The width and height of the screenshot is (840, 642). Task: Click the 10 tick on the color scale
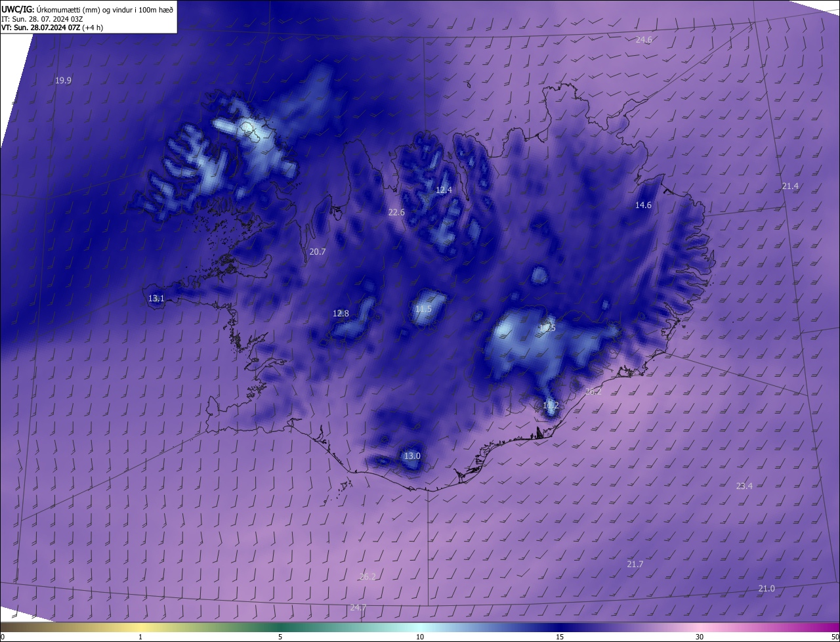point(420,637)
